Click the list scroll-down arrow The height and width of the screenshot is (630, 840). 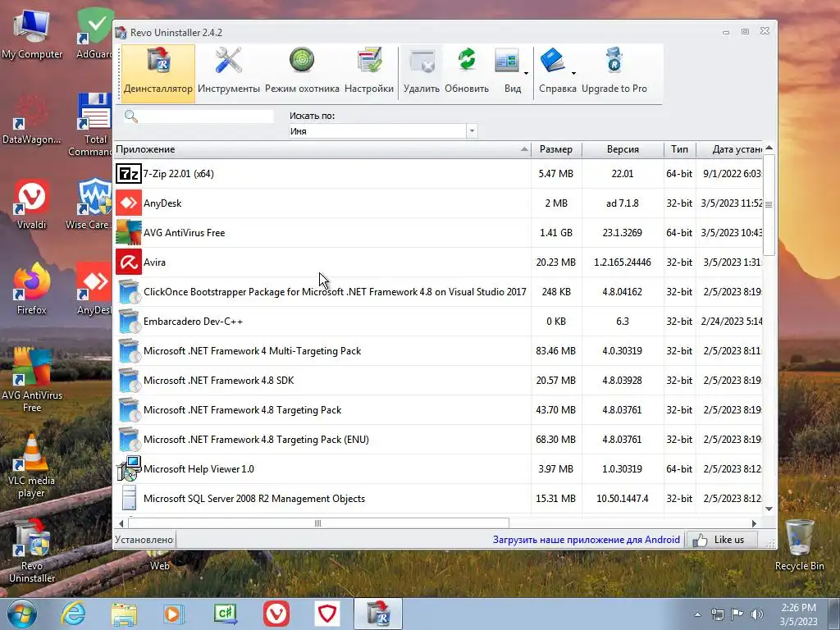[x=769, y=509]
